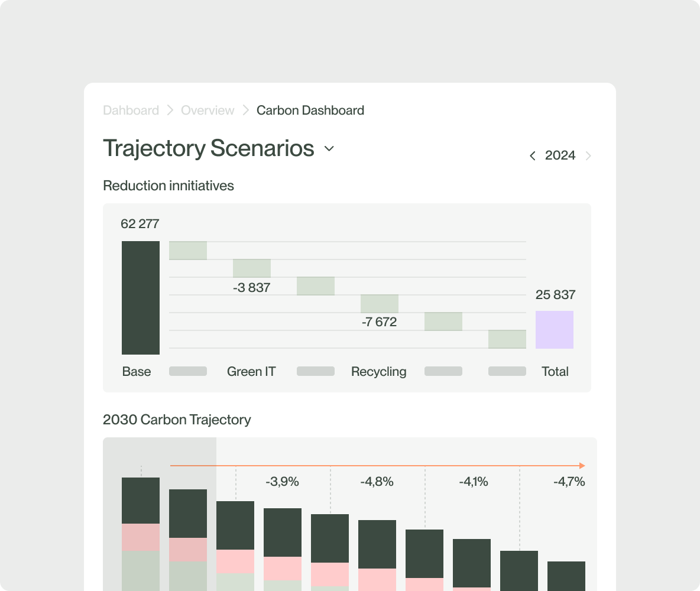Expand the Trajectory Scenarios dropdown

[329, 149]
